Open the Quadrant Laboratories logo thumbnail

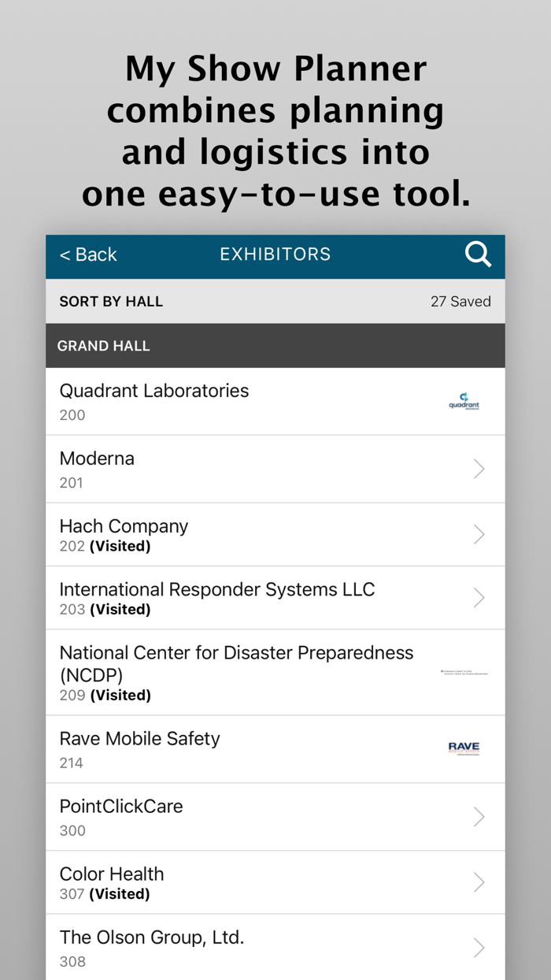(464, 402)
